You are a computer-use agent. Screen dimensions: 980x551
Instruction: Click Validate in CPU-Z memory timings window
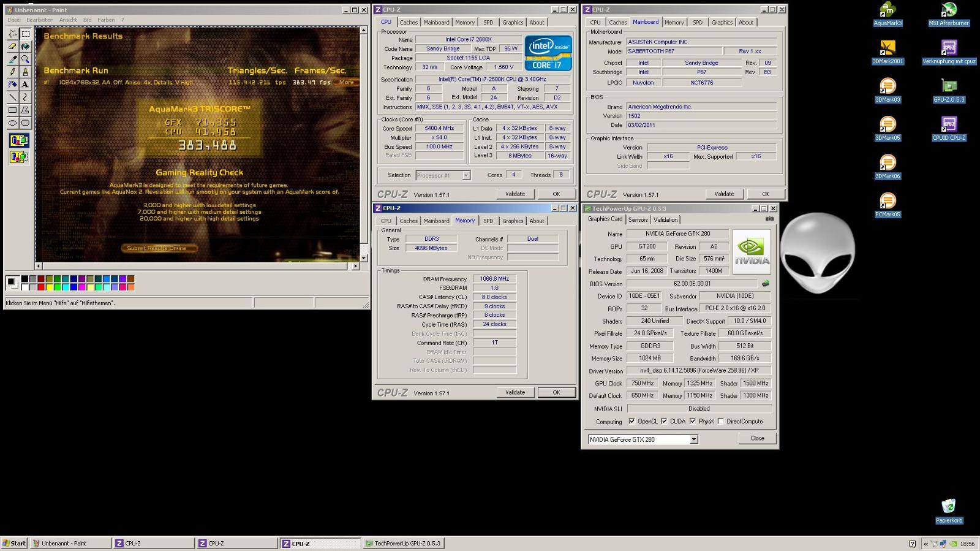(515, 392)
